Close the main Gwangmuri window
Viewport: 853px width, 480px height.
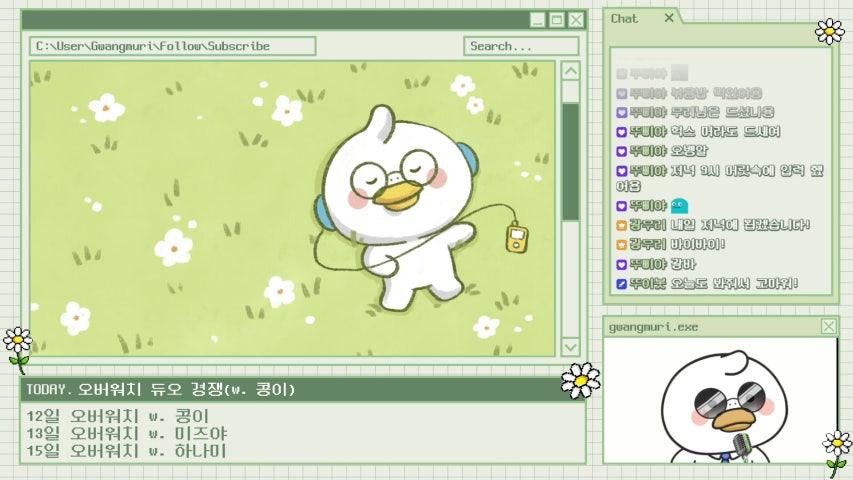576,20
